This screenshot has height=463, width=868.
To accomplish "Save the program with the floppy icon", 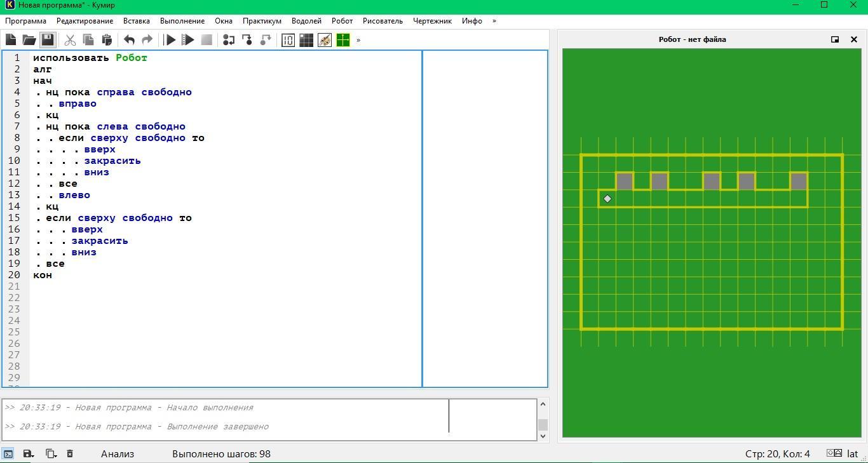I will click(48, 40).
